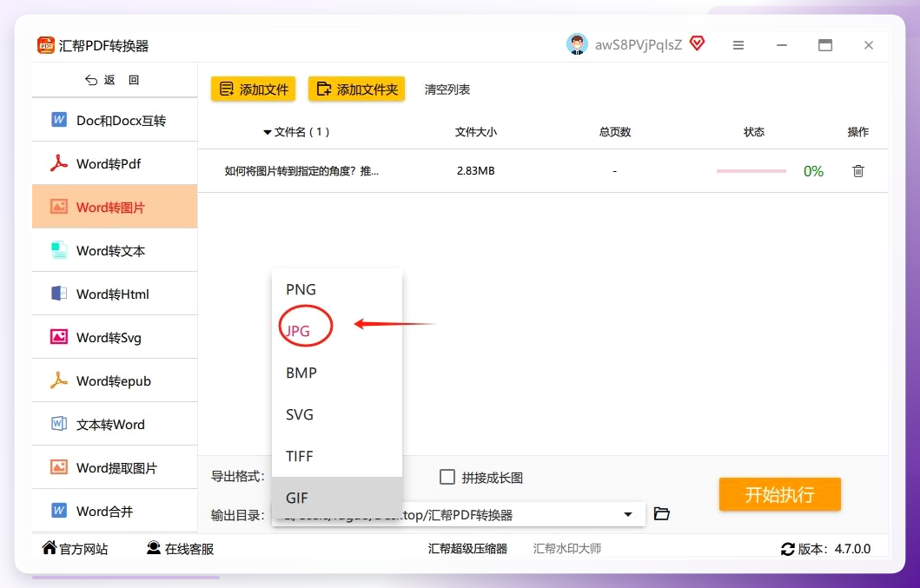The width and height of the screenshot is (920, 588).
Task: Click the 总页数 column header
Action: (x=615, y=132)
